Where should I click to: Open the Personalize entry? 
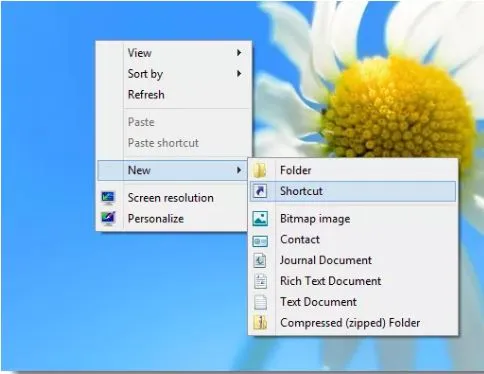click(x=173, y=219)
